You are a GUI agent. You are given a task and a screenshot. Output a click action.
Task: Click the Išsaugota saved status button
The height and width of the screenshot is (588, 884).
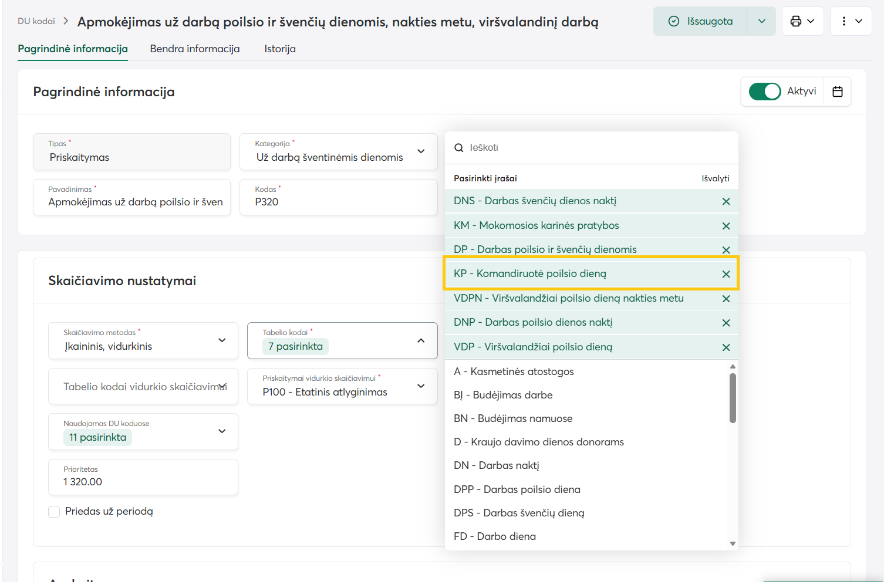pos(700,21)
